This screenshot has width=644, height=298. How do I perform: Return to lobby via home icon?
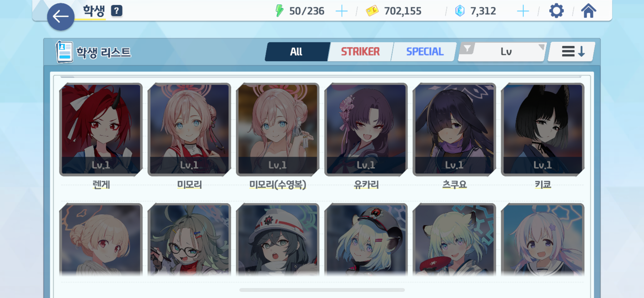click(588, 11)
